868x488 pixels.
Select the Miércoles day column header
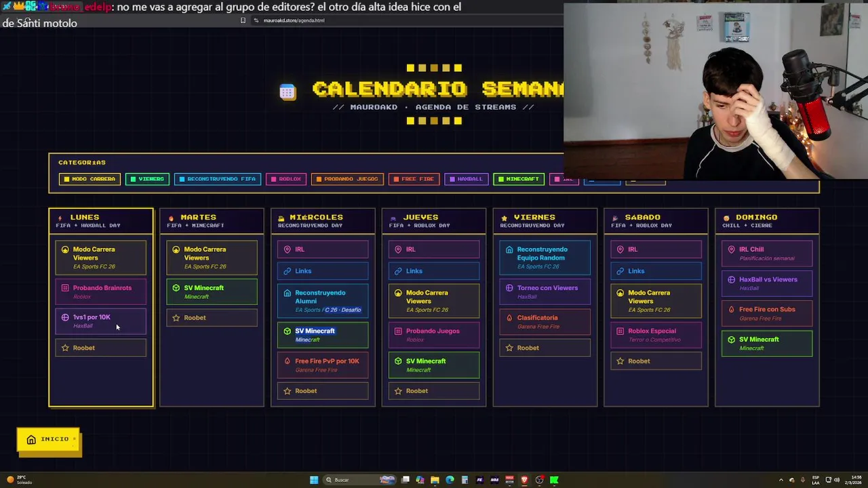click(x=323, y=220)
